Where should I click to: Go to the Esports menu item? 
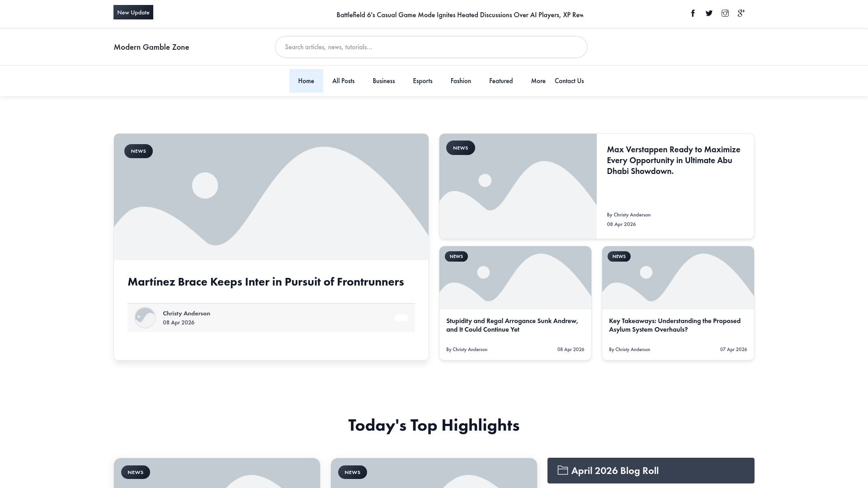(422, 81)
